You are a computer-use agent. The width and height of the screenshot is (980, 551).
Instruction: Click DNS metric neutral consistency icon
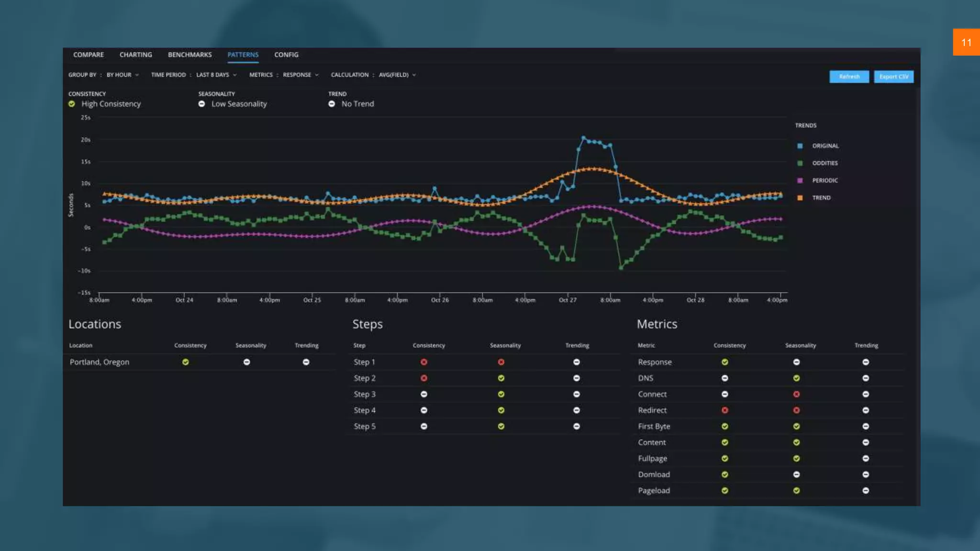(725, 378)
